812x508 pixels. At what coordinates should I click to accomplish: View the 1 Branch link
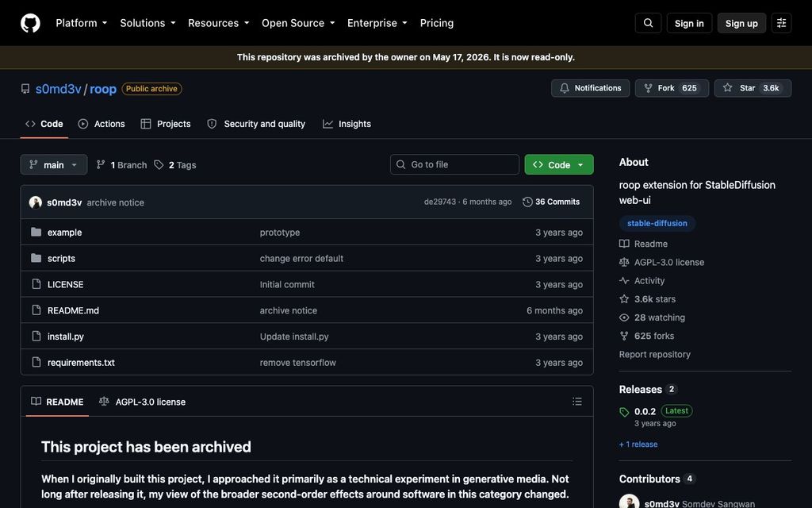(121, 165)
